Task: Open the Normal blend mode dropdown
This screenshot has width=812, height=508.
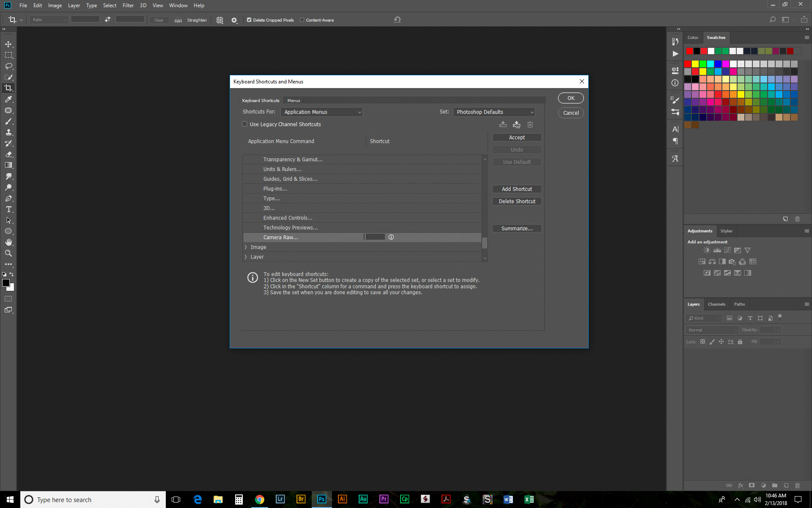Action: [x=712, y=330]
